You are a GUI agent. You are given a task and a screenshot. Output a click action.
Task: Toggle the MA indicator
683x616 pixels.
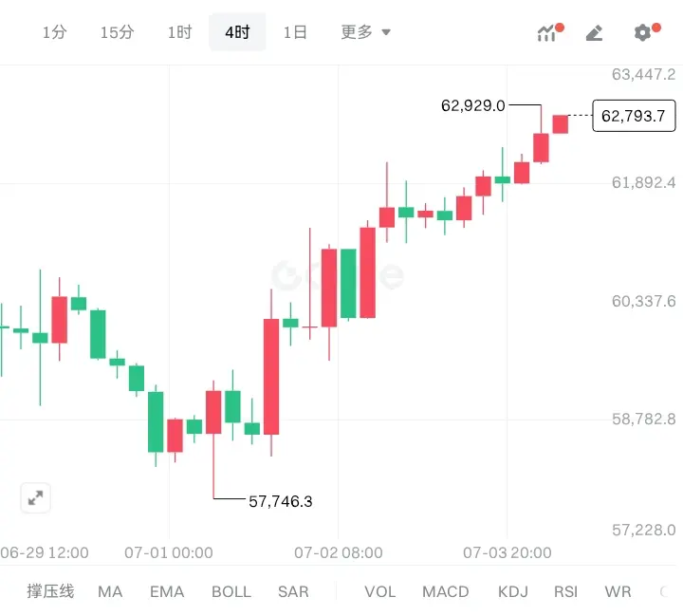click(x=110, y=591)
